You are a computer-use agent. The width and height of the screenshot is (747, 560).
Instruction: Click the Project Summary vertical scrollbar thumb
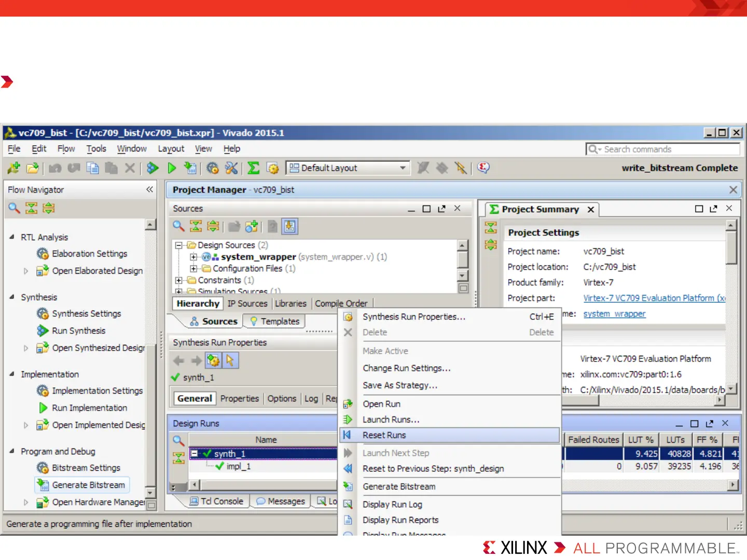(x=731, y=248)
